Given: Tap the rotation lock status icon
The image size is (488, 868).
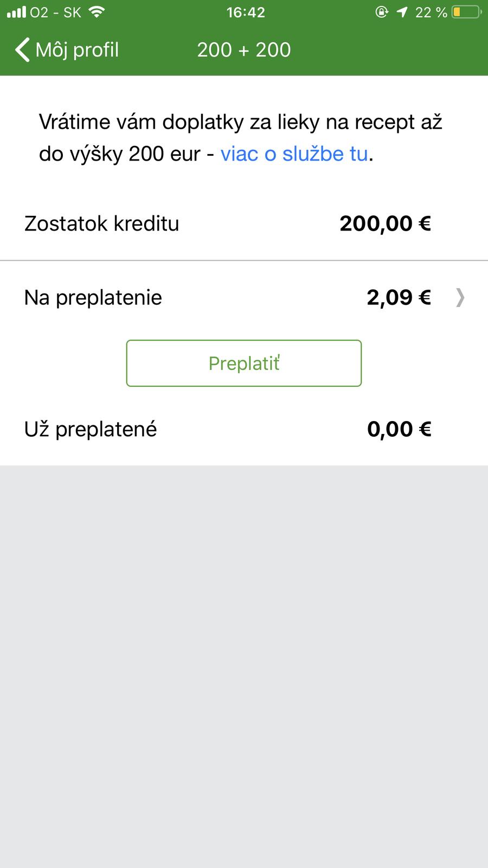Looking at the screenshot, I should [382, 12].
